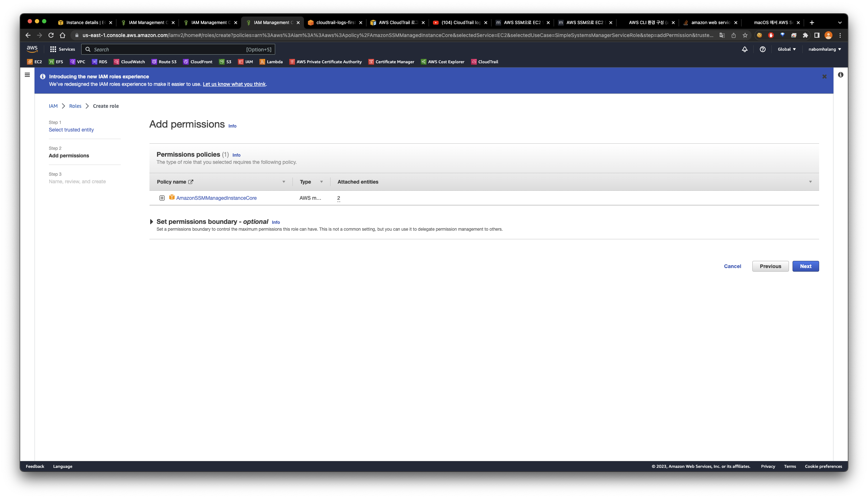Open CloudTrail from the favorites bar

[x=484, y=62]
